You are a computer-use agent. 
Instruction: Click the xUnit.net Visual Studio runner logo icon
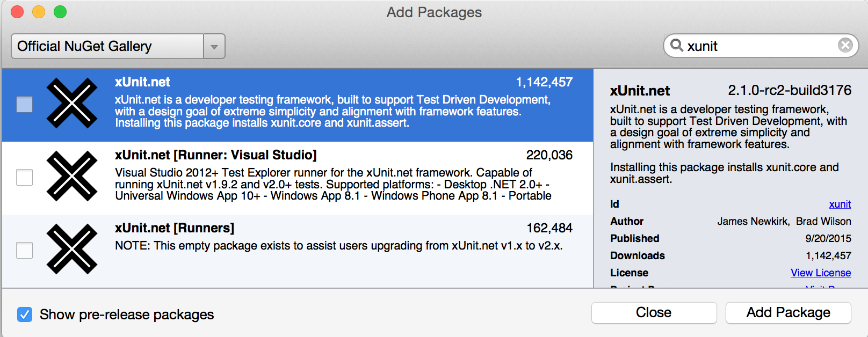72,176
